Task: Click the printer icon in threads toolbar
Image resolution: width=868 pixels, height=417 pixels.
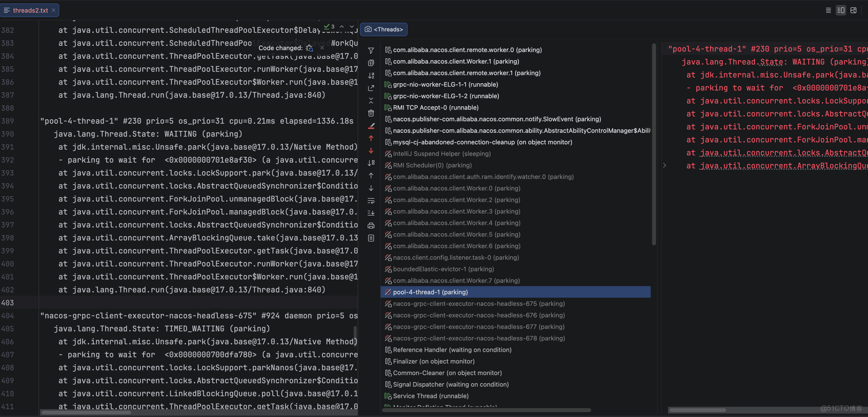Action: coord(371,226)
